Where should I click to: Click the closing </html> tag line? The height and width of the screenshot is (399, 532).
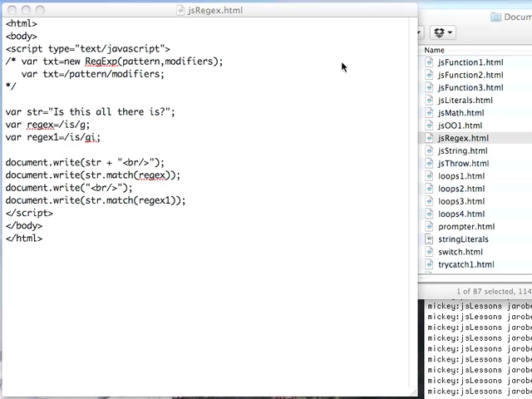point(24,239)
